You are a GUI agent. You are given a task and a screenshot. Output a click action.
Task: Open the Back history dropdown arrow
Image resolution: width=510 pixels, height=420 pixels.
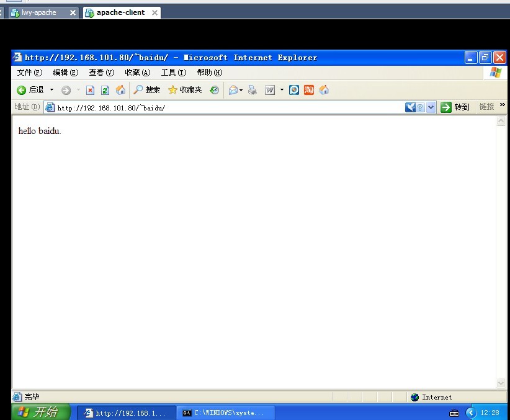coord(51,90)
